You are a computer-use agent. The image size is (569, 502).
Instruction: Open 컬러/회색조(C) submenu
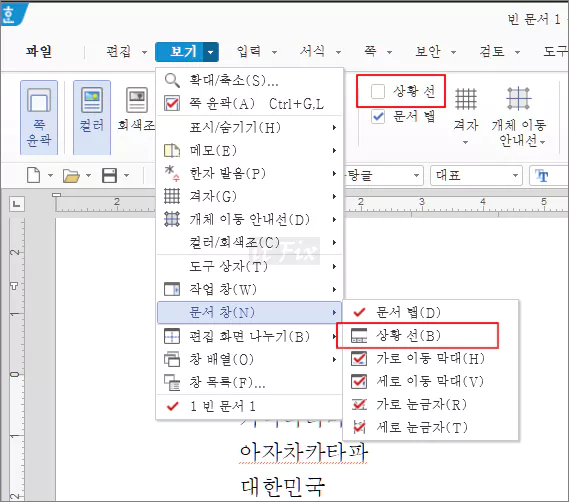[x=249, y=242]
